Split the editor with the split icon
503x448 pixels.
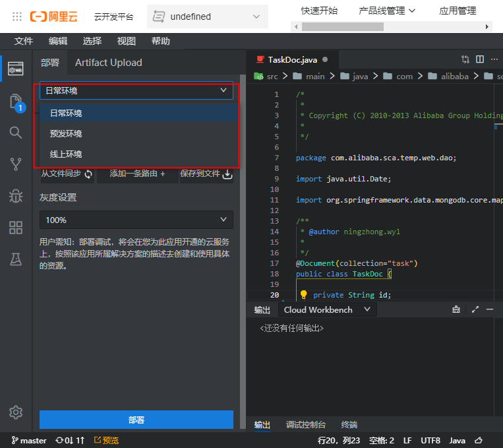pos(480,59)
